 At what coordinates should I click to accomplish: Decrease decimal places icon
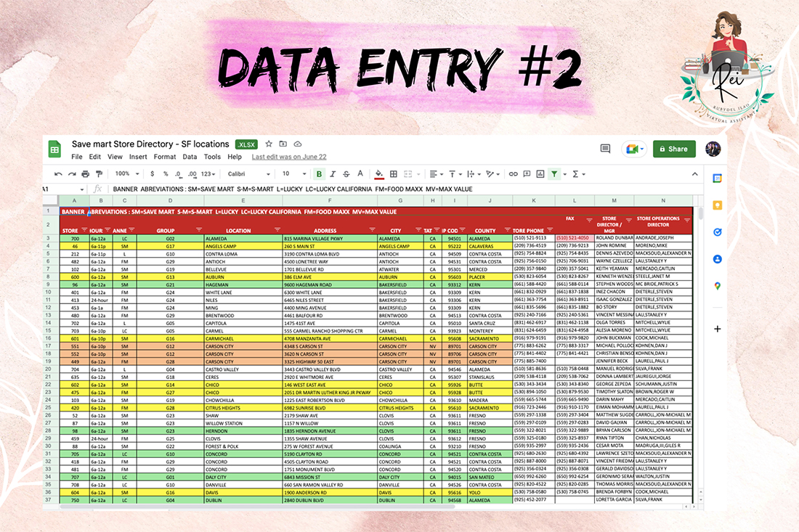(179, 174)
